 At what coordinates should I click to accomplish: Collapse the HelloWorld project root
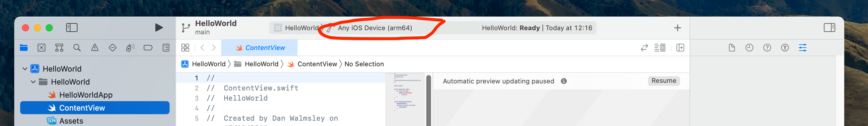point(25,69)
